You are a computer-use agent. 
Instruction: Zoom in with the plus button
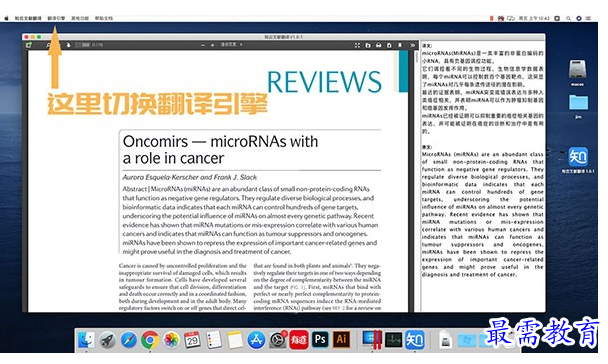coord(212,45)
